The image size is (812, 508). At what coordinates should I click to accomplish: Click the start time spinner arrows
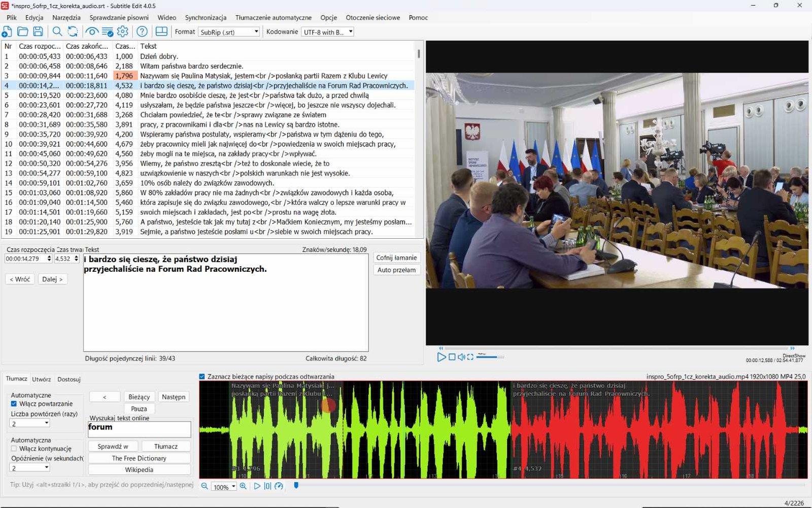point(49,259)
